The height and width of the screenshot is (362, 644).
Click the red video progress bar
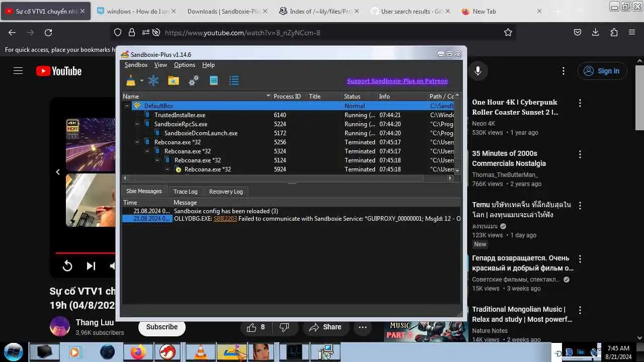point(86,253)
